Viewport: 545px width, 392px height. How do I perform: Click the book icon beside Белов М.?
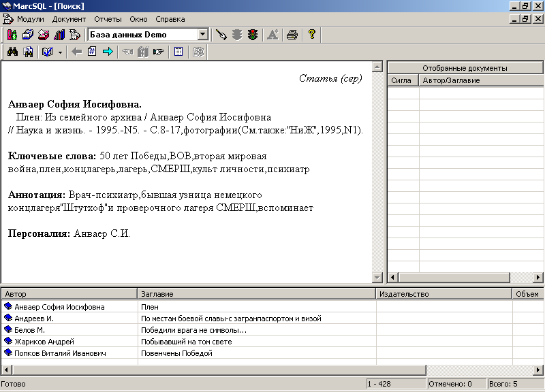point(8,329)
